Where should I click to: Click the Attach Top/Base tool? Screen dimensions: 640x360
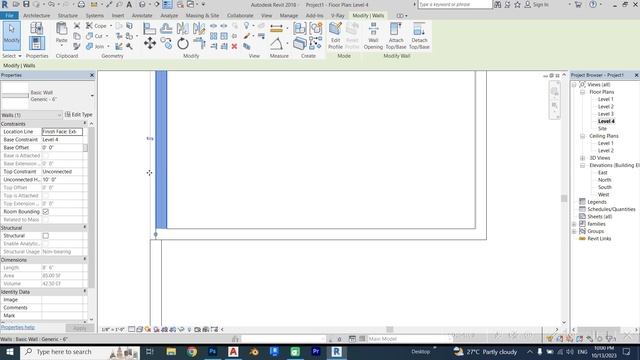pos(396,36)
